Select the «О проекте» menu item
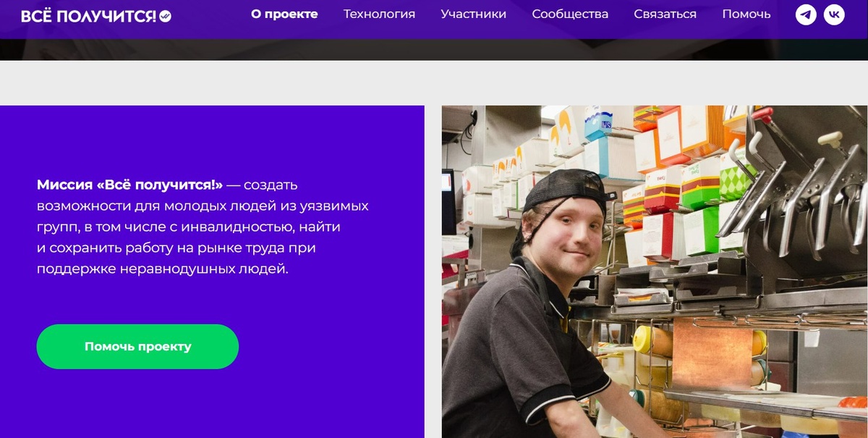868x438 pixels. coord(284,14)
